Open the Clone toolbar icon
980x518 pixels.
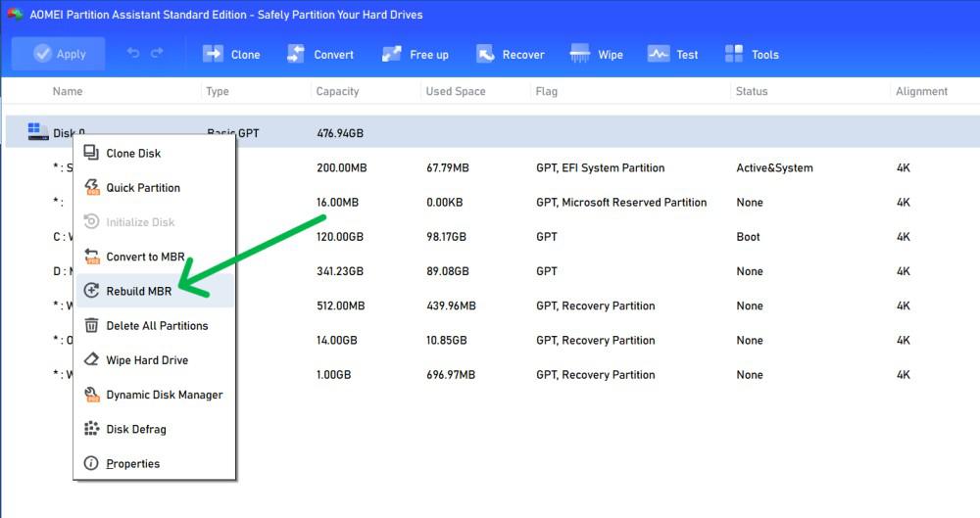pyautogui.click(x=213, y=54)
